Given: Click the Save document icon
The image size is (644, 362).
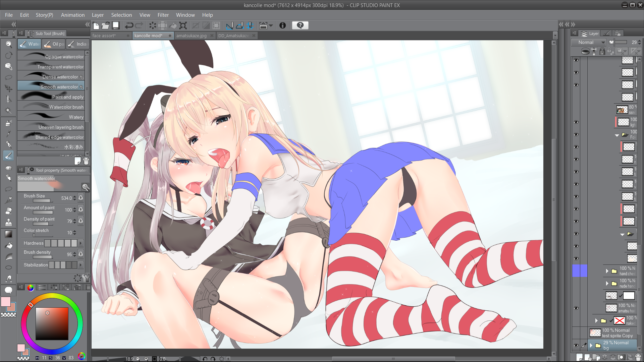Looking at the screenshot, I should point(116,25).
